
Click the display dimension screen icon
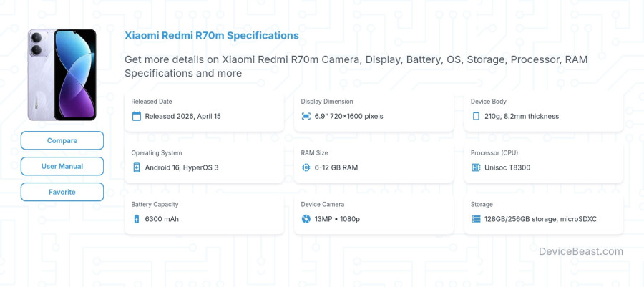(x=306, y=116)
